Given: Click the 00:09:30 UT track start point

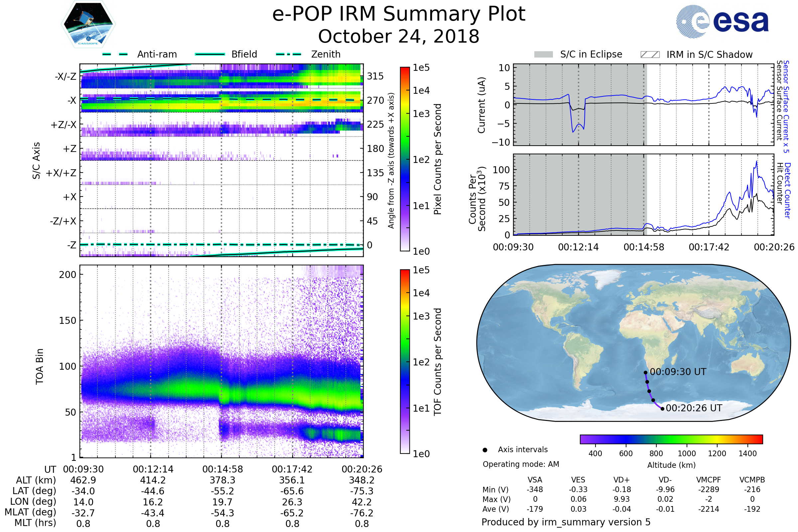Looking at the screenshot, I should pos(645,372).
